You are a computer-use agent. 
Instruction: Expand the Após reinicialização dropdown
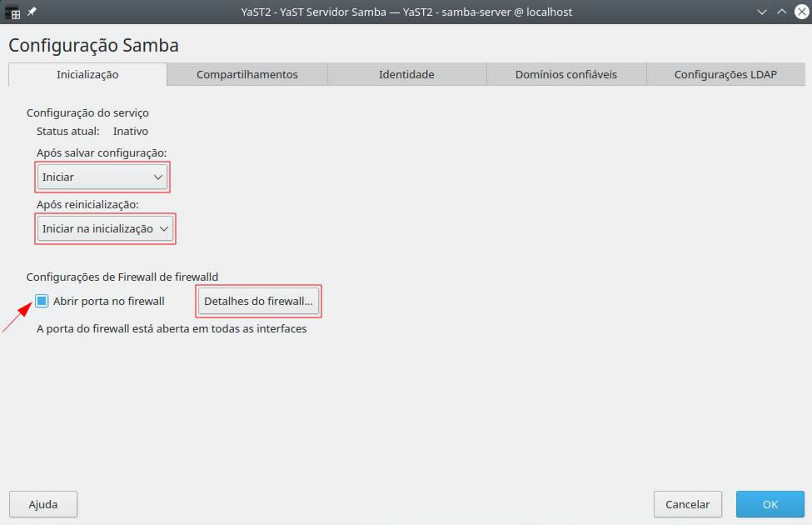(x=105, y=229)
